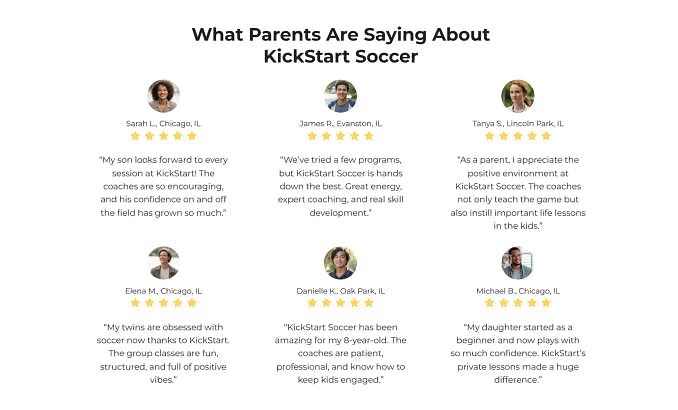Image resolution: width=678 pixels, height=410 pixels.
Task: Click Danielle K.'s profile avatar
Action: click(x=340, y=263)
